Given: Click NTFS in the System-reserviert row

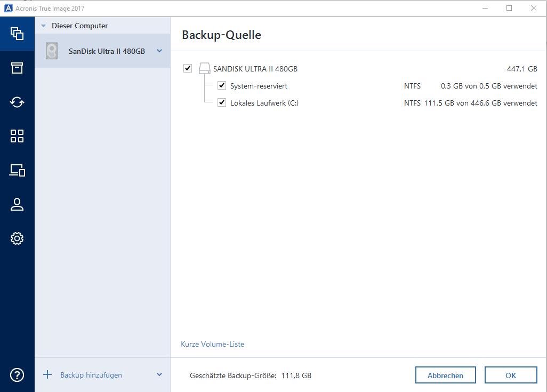Looking at the screenshot, I should pyautogui.click(x=412, y=86).
